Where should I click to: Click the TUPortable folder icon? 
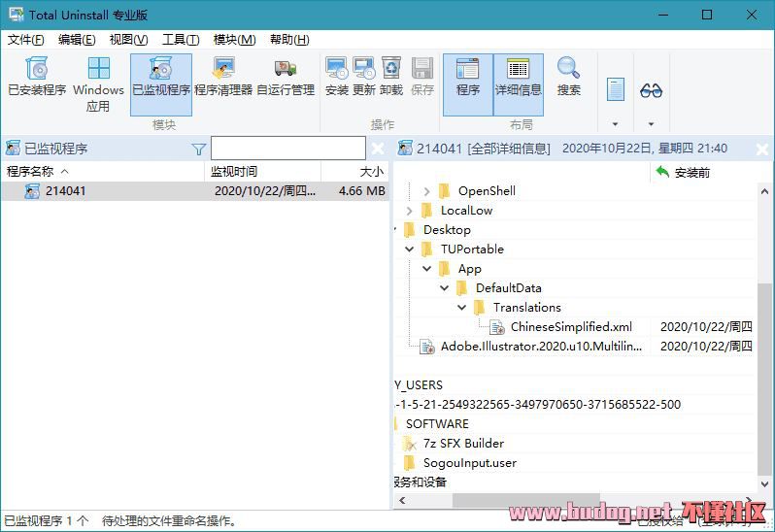coord(427,249)
